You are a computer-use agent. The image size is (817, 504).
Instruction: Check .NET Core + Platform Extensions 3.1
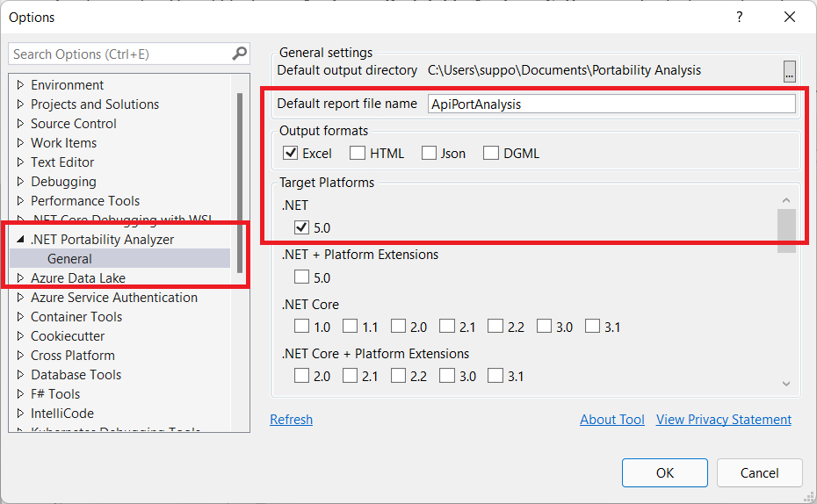[495, 376]
